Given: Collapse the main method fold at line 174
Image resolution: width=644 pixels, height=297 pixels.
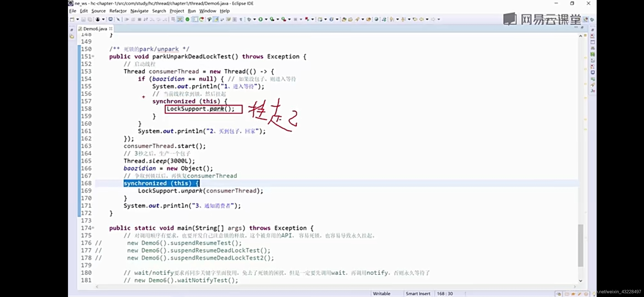Looking at the screenshot, I should click(x=93, y=228).
